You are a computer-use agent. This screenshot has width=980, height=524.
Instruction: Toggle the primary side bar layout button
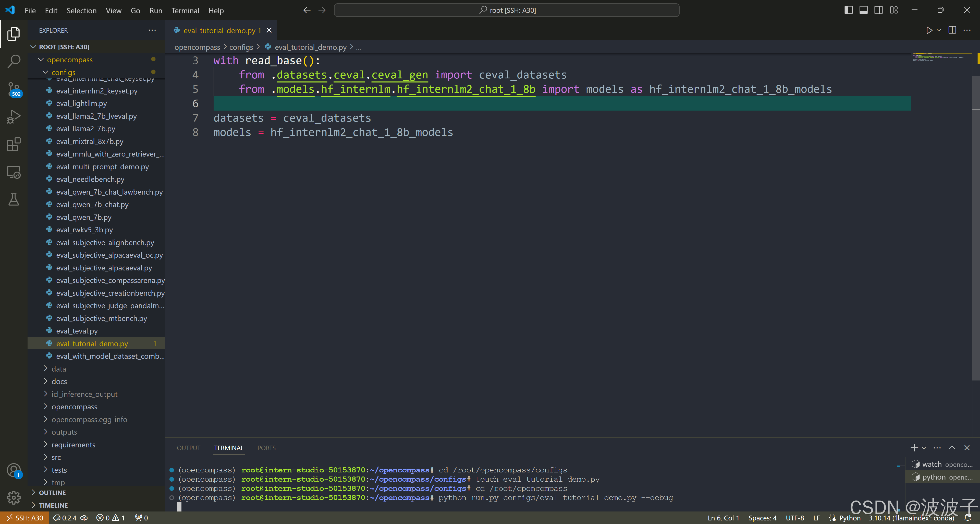click(x=848, y=10)
